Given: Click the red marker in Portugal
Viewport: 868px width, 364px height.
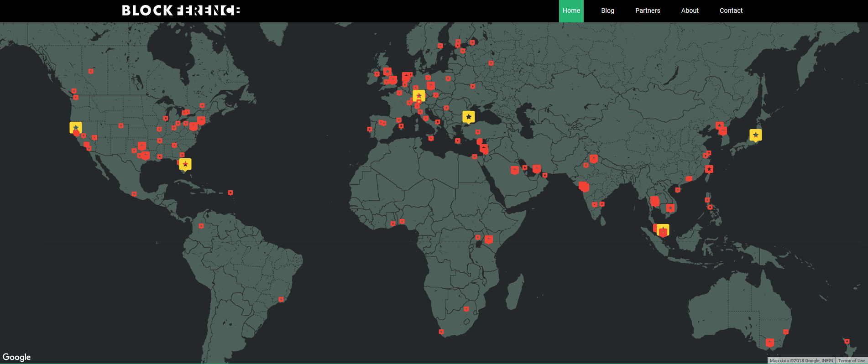Looking at the screenshot, I should 370,129.
